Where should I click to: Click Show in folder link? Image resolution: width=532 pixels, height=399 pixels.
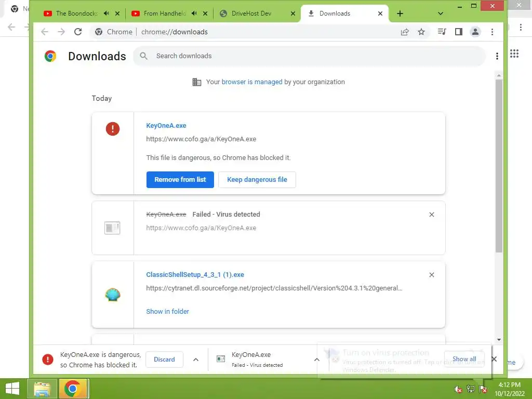click(168, 312)
